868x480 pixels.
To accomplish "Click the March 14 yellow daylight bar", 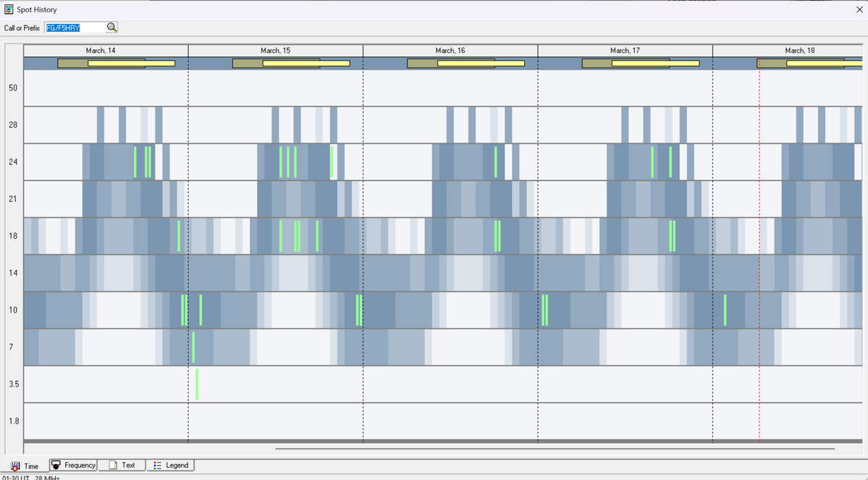I will [131, 63].
